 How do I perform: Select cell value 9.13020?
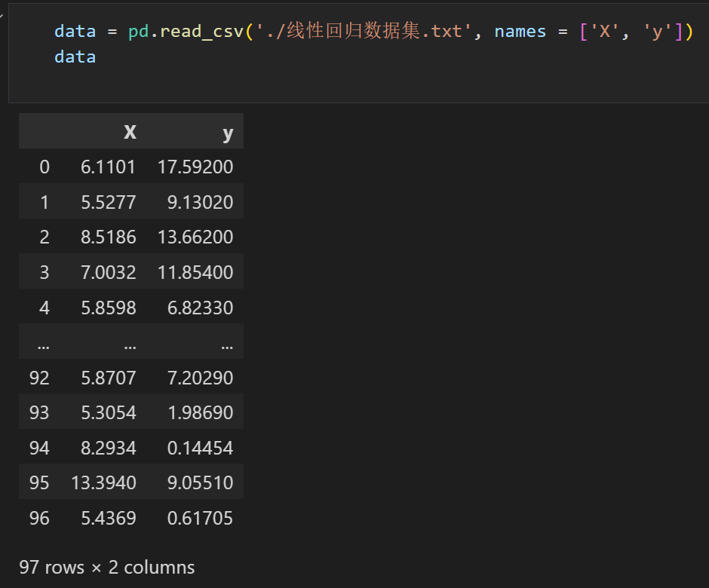201,202
